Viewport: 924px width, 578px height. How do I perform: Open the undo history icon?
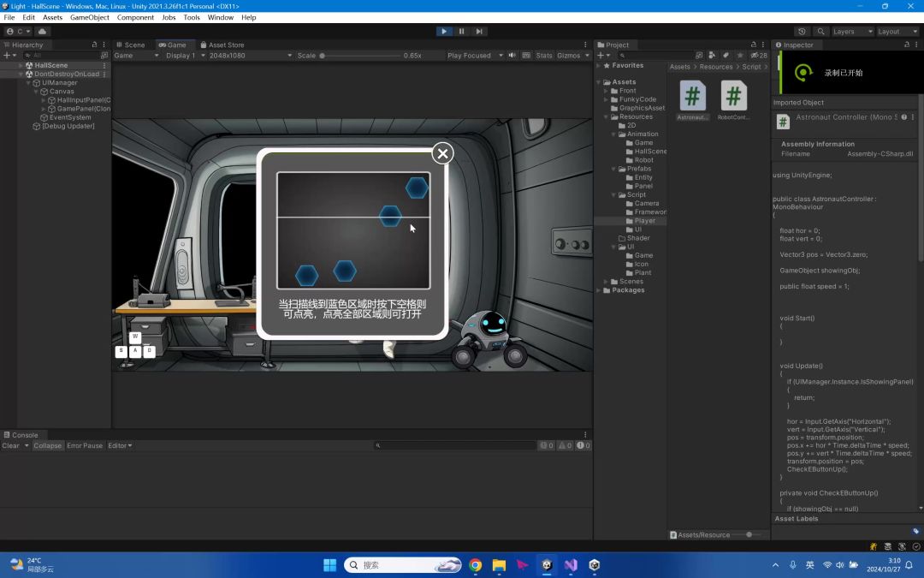[802, 32]
